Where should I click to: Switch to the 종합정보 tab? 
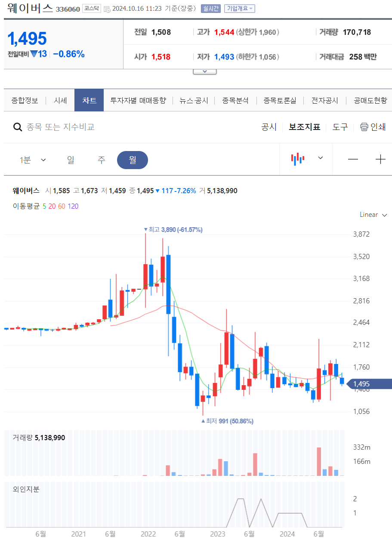[x=25, y=101]
